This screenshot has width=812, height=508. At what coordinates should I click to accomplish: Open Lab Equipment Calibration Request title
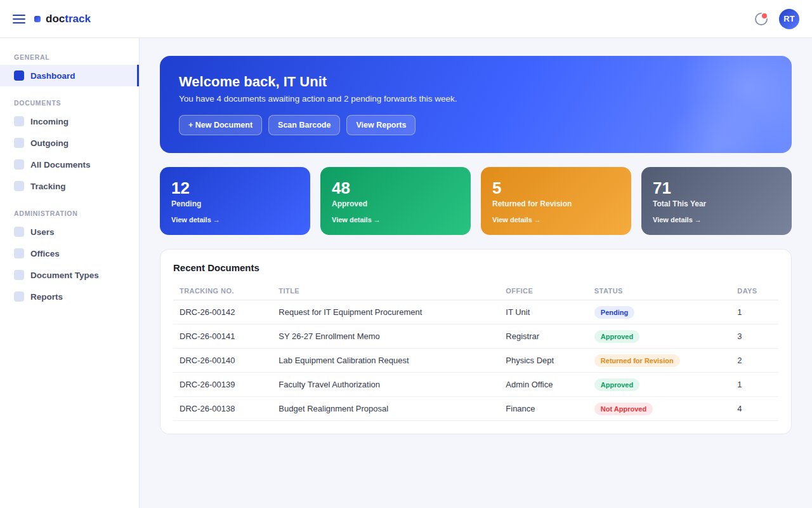point(344,361)
